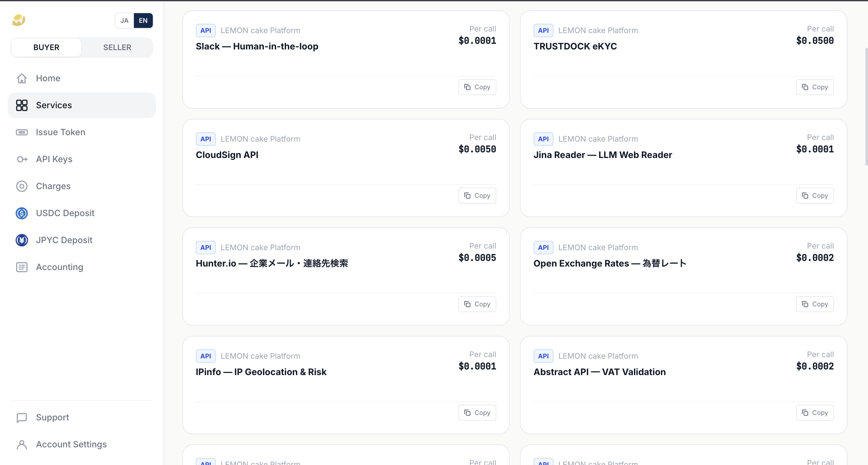The image size is (868, 465).
Task: Copy the Jina Reader service
Action: tap(815, 196)
